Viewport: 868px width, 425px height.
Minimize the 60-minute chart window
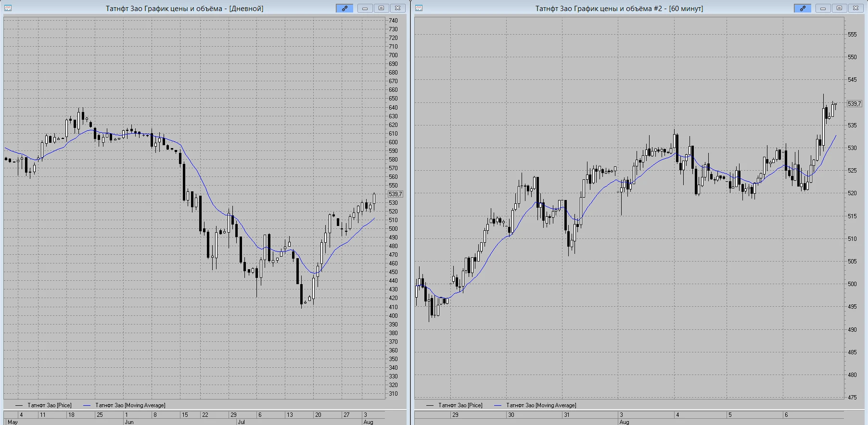click(823, 8)
